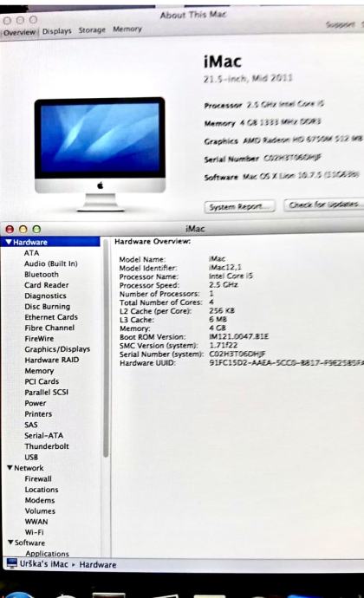The height and width of the screenshot is (598, 364).
Task: Click the iMac computer image thumbnail
Action: (100, 154)
